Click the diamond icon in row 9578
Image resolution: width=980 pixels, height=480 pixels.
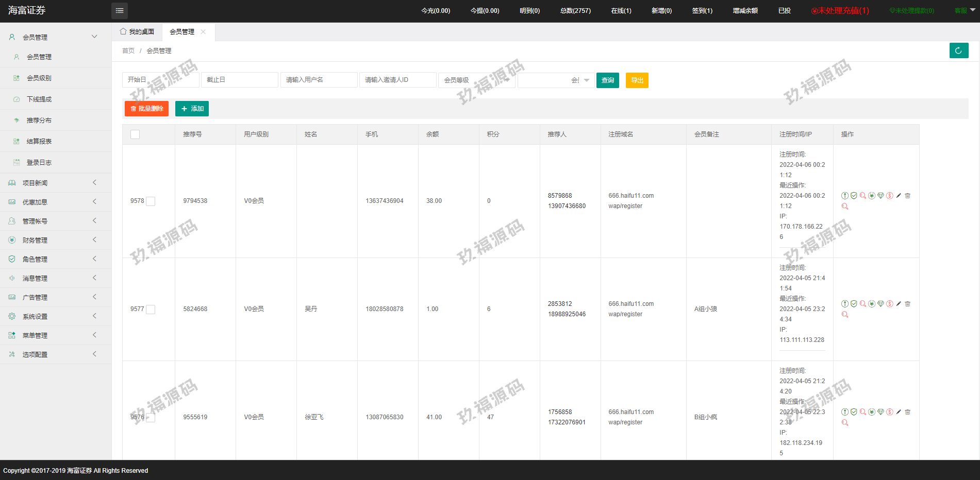(881, 196)
